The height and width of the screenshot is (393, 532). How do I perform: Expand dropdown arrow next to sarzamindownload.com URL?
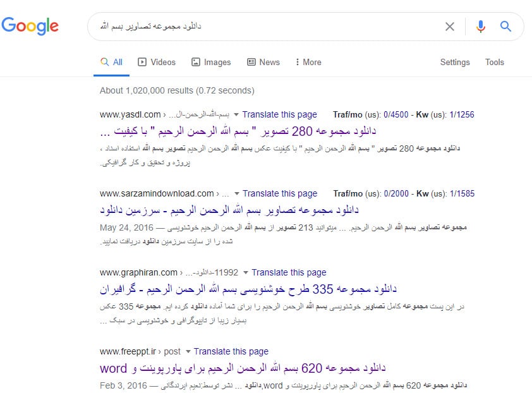tap(237, 194)
